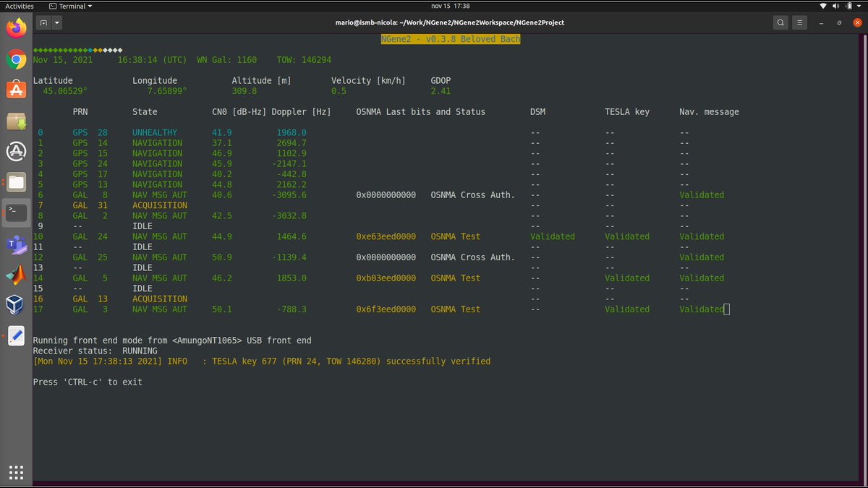Select OSNMA bits 0x6f3eed0000
Image resolution: width=868 pixels, height=488 pixels.
pos(386,309)
